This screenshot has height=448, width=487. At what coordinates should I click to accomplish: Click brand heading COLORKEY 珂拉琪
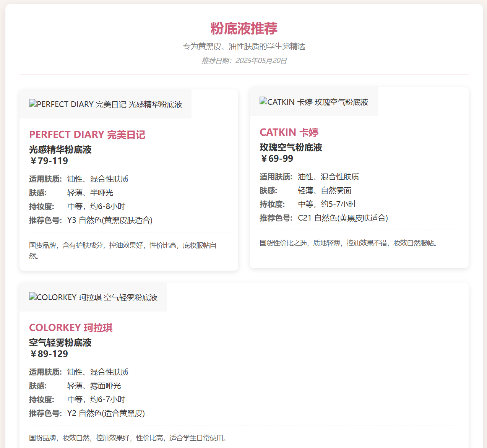click(71, 328)
